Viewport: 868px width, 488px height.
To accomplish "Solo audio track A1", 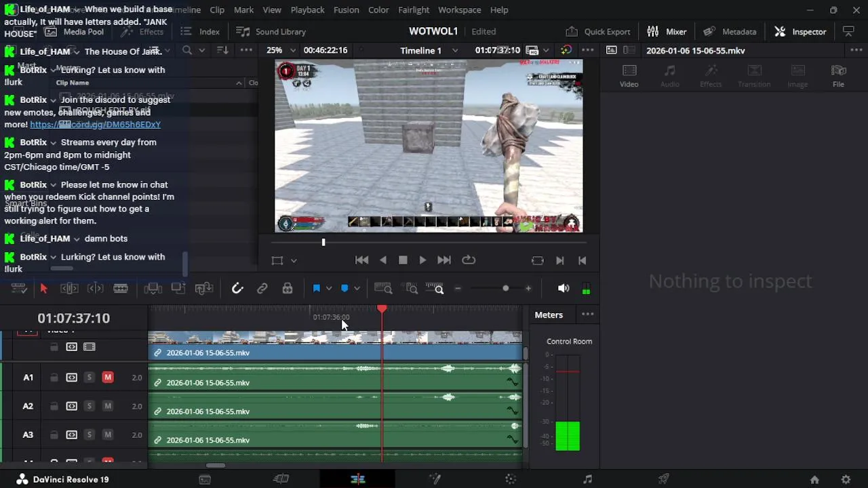I will coord(89,378).
